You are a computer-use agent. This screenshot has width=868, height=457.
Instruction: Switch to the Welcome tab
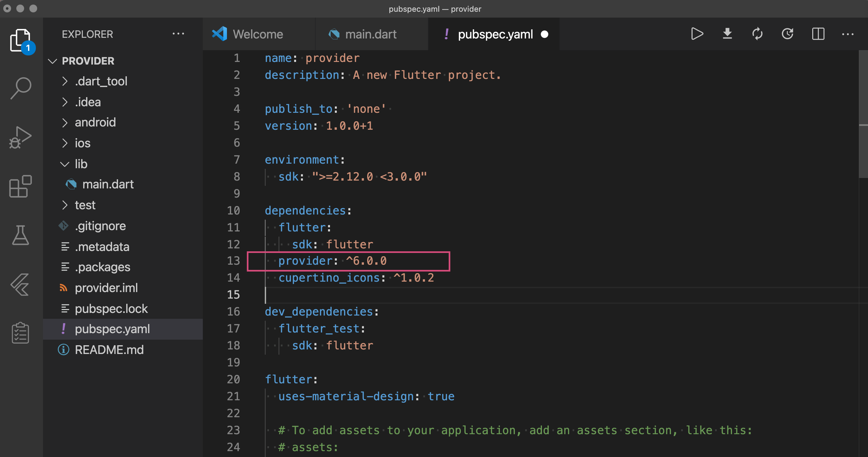[x=259, y=34]
